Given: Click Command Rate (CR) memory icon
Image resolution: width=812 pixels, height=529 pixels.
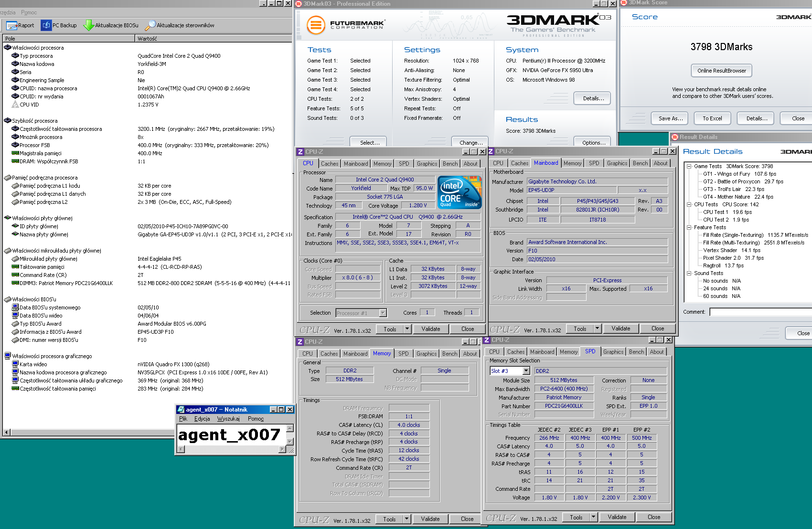Looking at the screenshot, I should 15,275.
